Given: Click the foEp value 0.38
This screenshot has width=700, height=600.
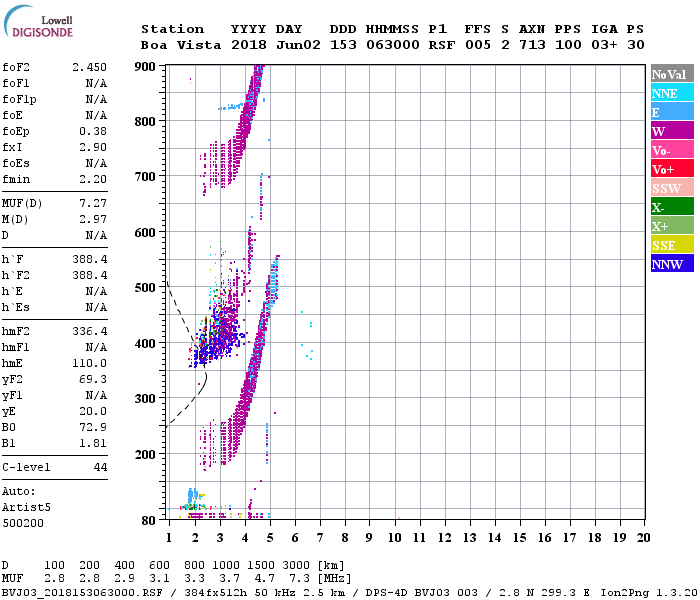Looking at the screenshot, I should [93, 131].
